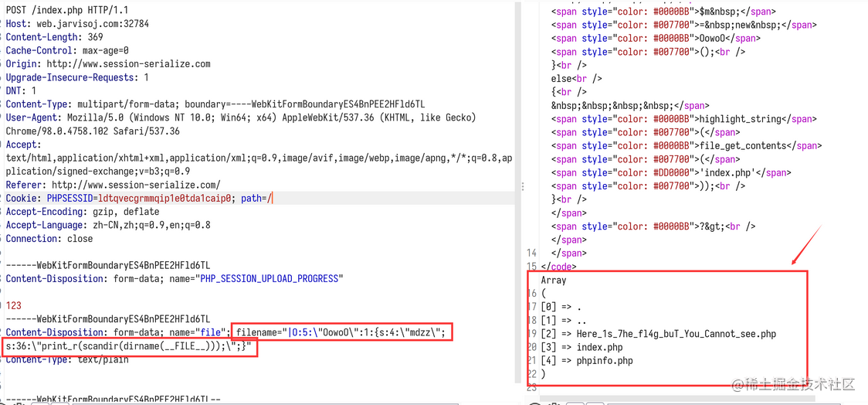868x405 pixels.
Task: Select the 'index.php' string span in red
Action: coord(671,173)
